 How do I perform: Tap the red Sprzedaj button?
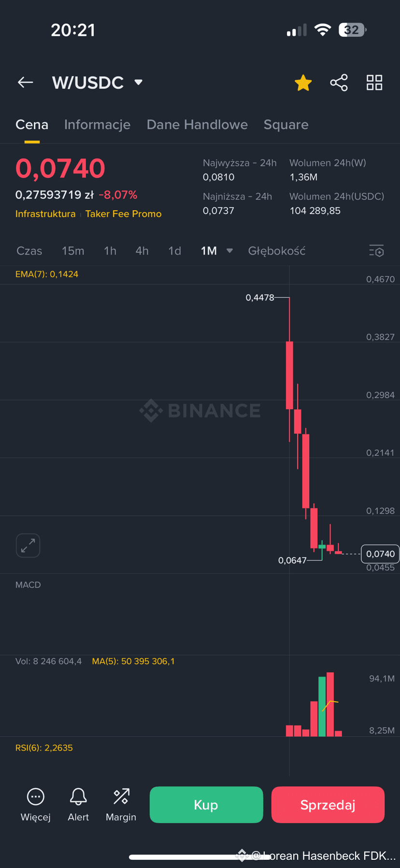pos(328,805)
